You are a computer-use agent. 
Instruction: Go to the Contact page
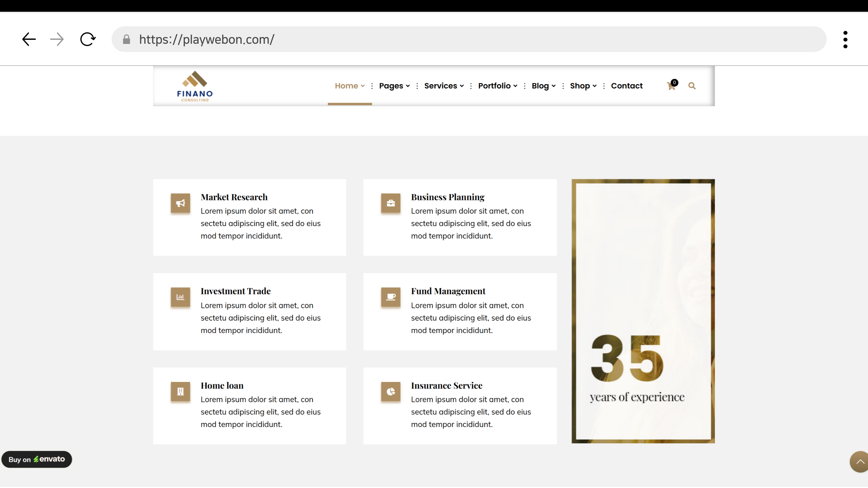click(x=626, y=86)
